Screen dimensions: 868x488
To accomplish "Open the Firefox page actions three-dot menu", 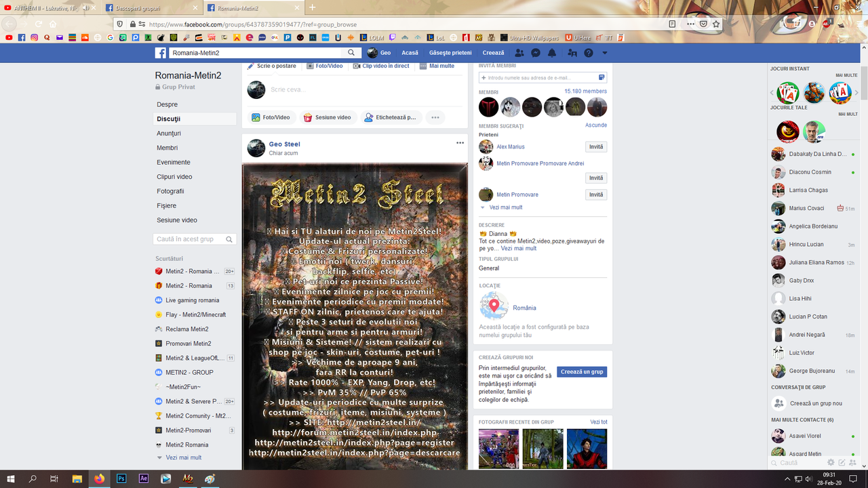I will click(x=690, y=24).
